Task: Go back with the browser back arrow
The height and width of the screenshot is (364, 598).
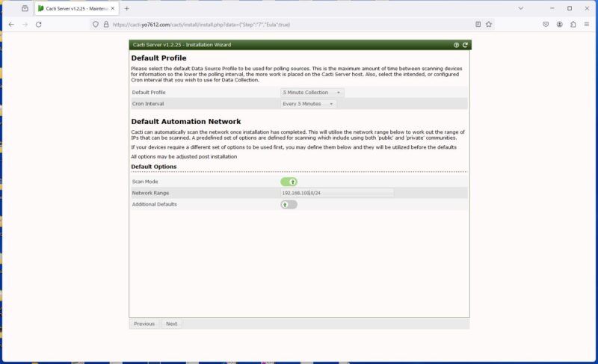Action: [x=11, y=25]
